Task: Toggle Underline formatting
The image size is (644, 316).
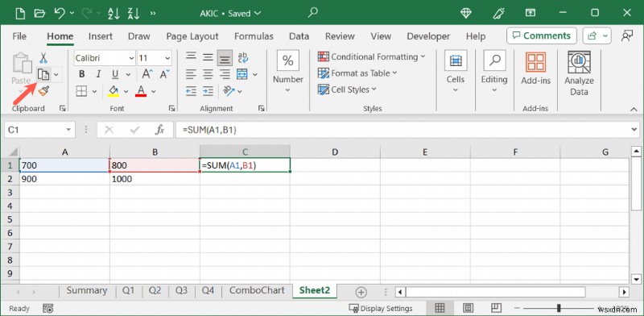Action: (115, 74)
